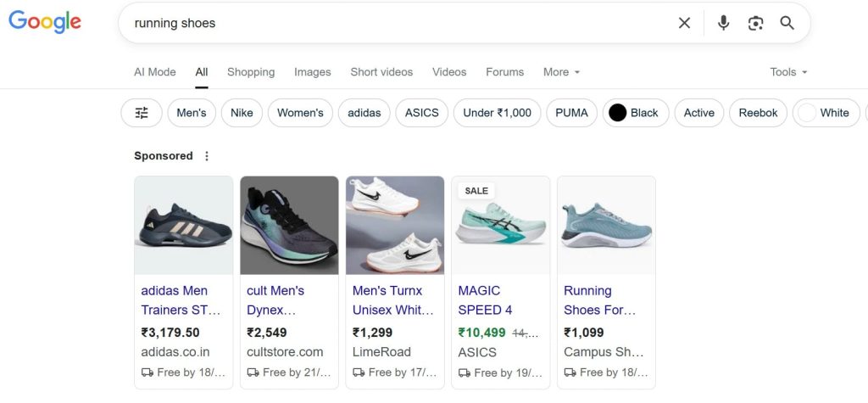
Task: Click the adidas.co.in seller name
Action: click(175, 352)
